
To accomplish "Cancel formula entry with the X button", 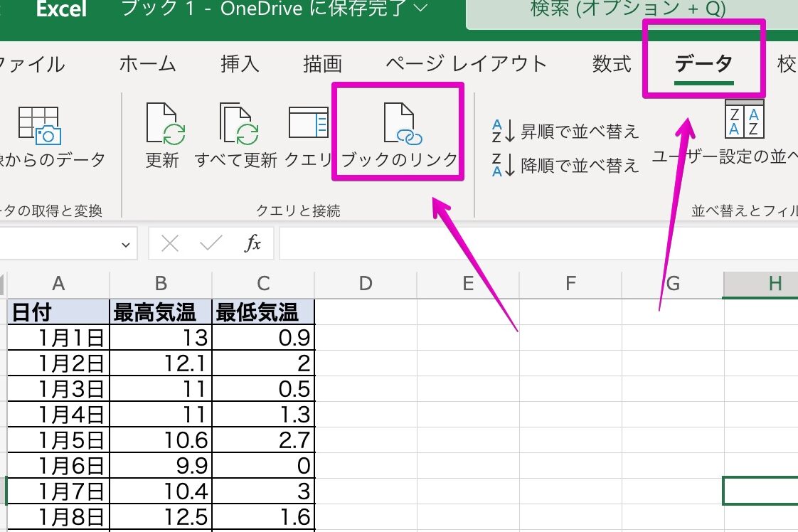I will (169, 243).
